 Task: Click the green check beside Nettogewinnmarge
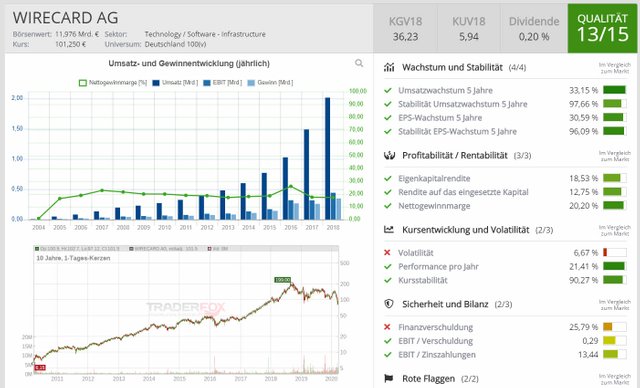[x=388, y=206]
